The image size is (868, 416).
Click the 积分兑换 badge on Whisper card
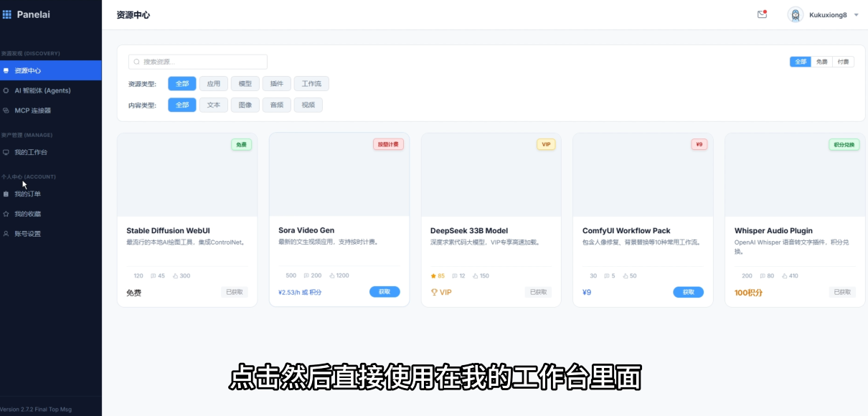pyautogui.click(x=844, y=144)
